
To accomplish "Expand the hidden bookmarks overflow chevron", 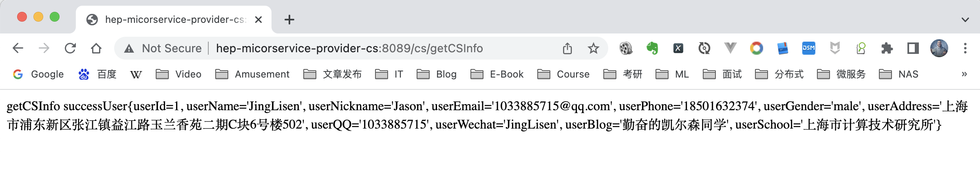I will 964,74.
